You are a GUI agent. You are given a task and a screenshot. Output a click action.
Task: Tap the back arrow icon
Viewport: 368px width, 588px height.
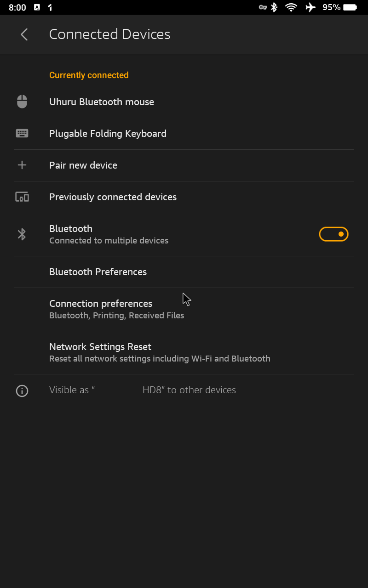coord(24,34)
